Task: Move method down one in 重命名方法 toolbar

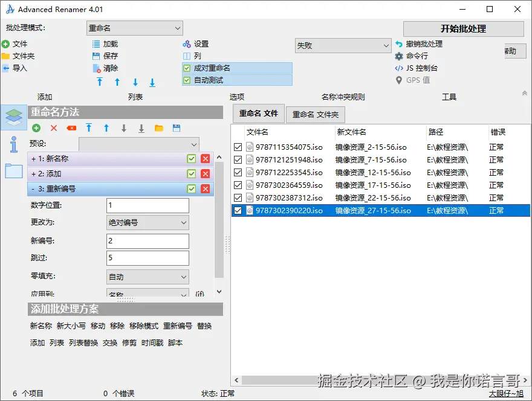Action: (x=124, y=128)
